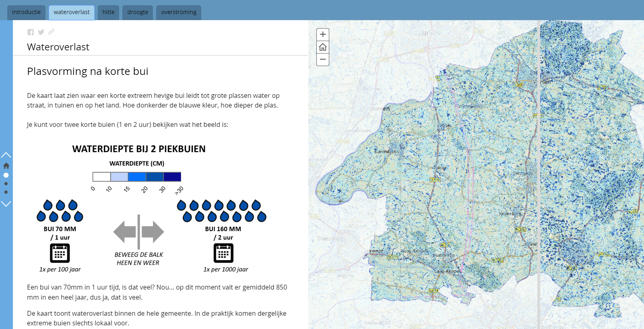Image resolution: width=644 pixels, height=329 pixels.
Task: Click the calendar icon under Bui 70 mm
Action: (x=60, y=253)
